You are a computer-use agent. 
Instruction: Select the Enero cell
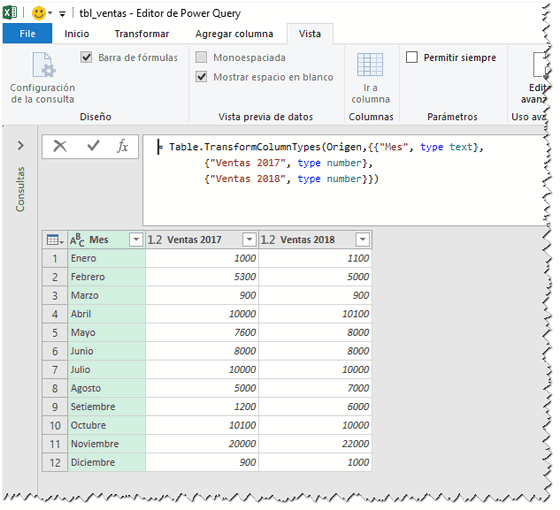[x=106, y=258]
